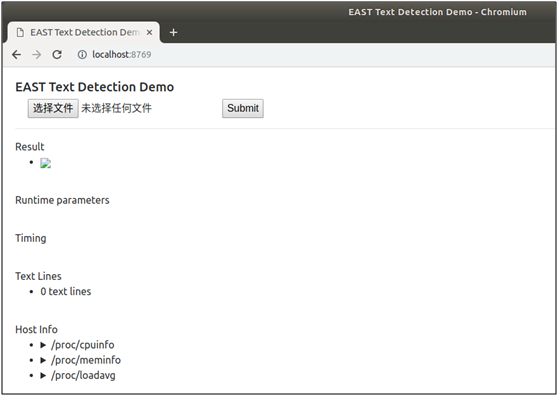Click the /proc/loadavg text label
Viewport: 559px width, 396px height.
tap(83, 376)
